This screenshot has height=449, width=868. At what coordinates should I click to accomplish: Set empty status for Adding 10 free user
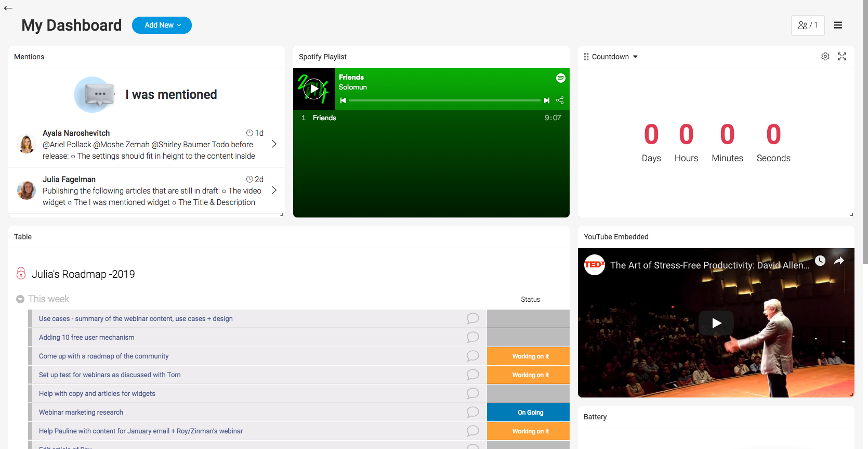pyautogui.click(x=528, y=338)
